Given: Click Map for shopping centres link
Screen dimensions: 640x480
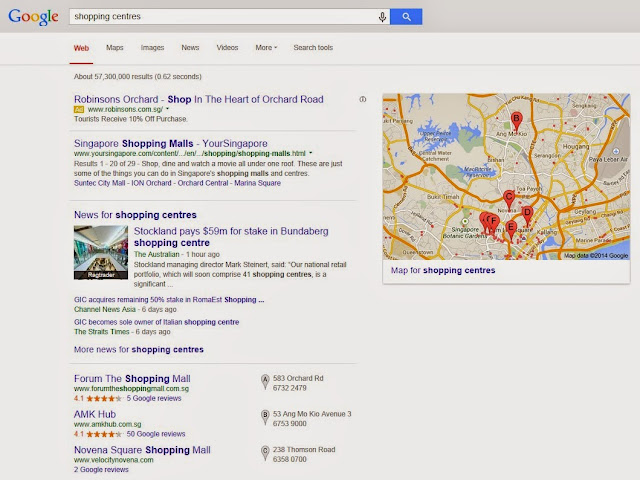Looking at the screenshot, I should [443, 270].
